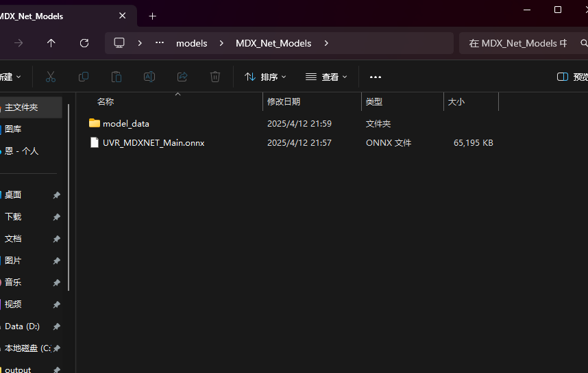Expand the chevron after models breadcrumb
The image size is (588, 373).
click(221, 43)
